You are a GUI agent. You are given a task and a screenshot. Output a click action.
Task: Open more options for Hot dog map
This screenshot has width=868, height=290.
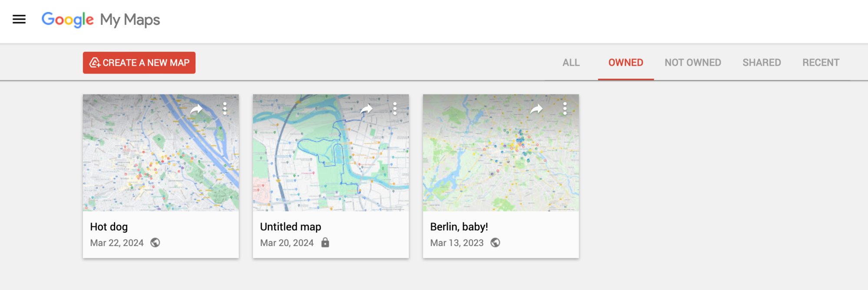(x=225, y=108)
